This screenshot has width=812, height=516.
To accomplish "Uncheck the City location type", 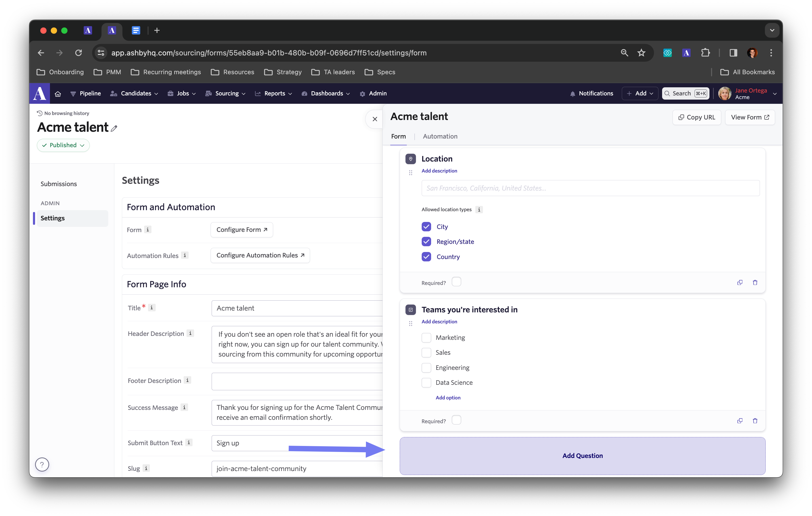I will (426, 226).
